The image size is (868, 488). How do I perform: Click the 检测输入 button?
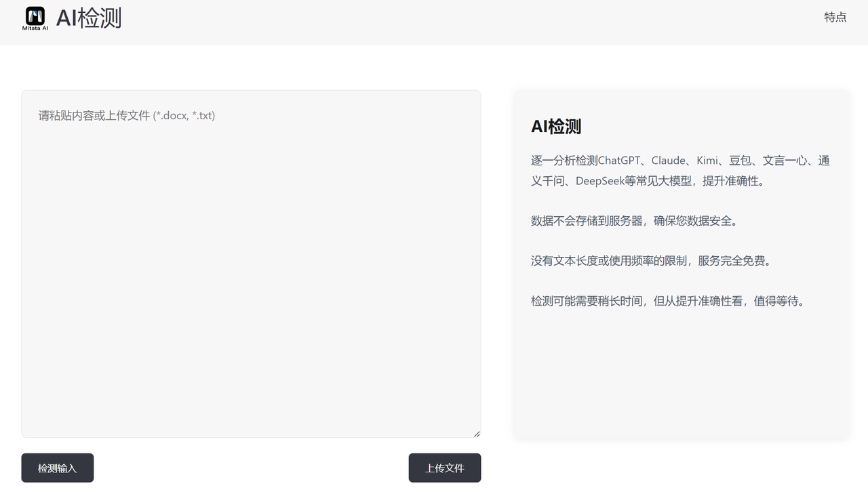pos(58,468)
